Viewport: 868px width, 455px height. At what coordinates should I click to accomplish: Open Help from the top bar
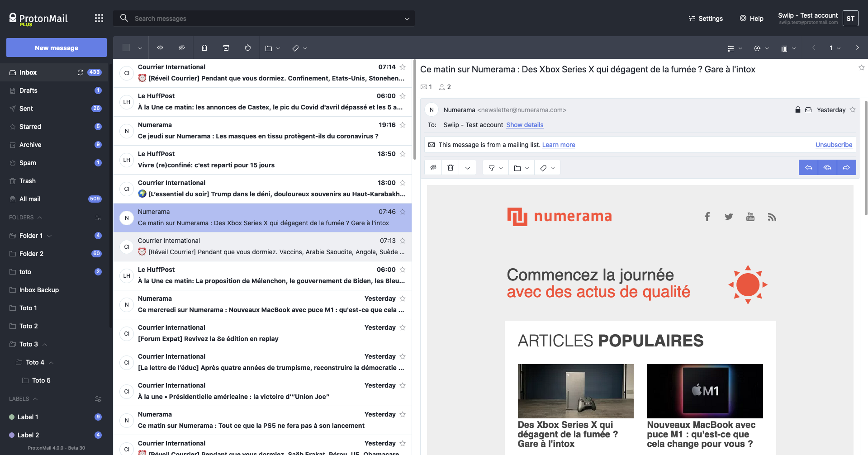click(752, 19)
